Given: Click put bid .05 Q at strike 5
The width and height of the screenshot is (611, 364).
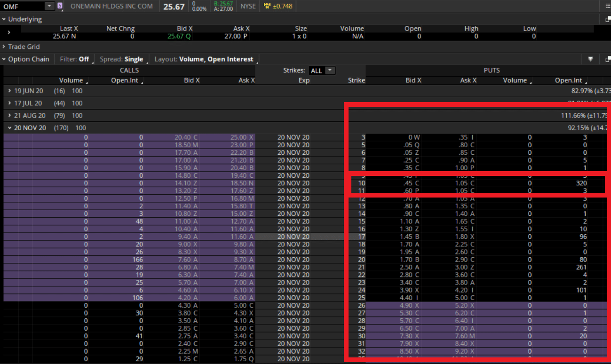Looking at the screenshot, I should pyautogui.click(x=412, y=145).
